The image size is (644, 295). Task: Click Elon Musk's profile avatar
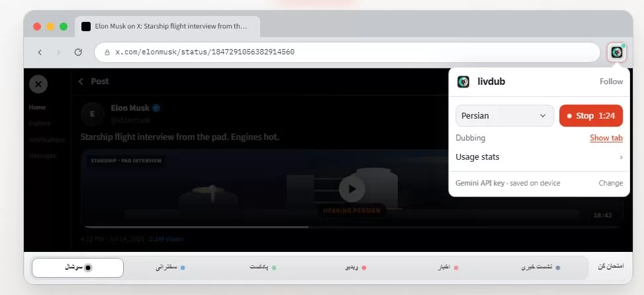93,114
